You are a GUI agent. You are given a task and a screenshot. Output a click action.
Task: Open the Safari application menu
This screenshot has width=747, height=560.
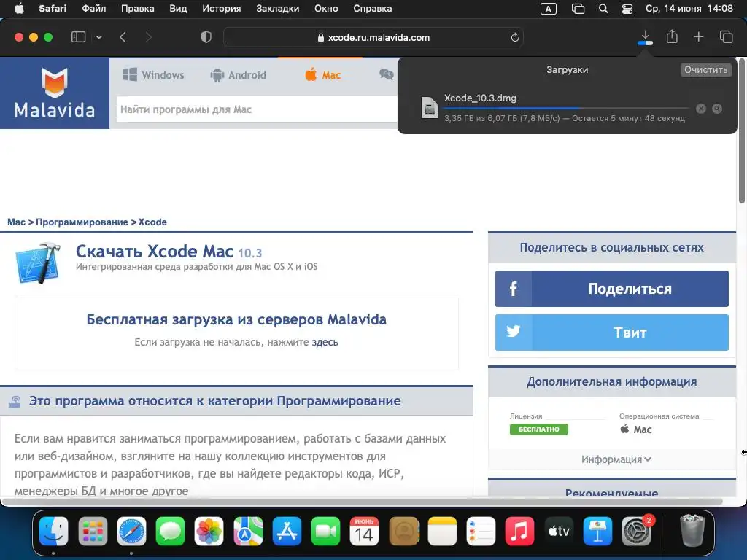pos(53,9)
